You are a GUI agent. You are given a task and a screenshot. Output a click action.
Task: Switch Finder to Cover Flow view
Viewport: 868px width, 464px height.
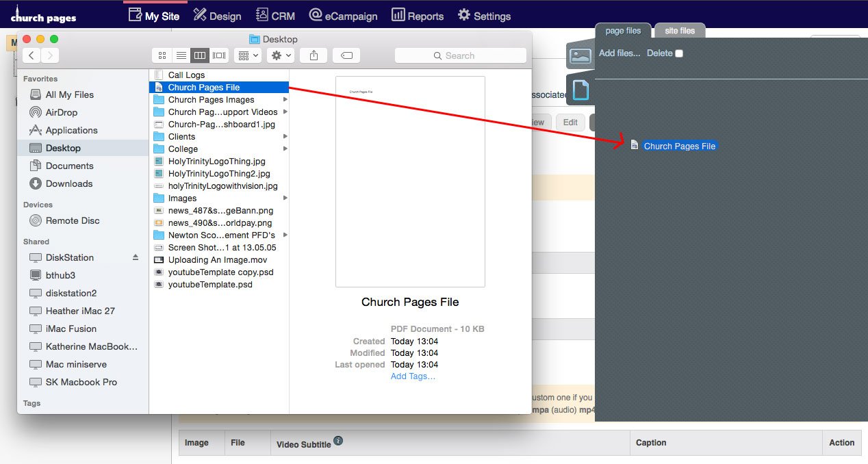point(219,55)
